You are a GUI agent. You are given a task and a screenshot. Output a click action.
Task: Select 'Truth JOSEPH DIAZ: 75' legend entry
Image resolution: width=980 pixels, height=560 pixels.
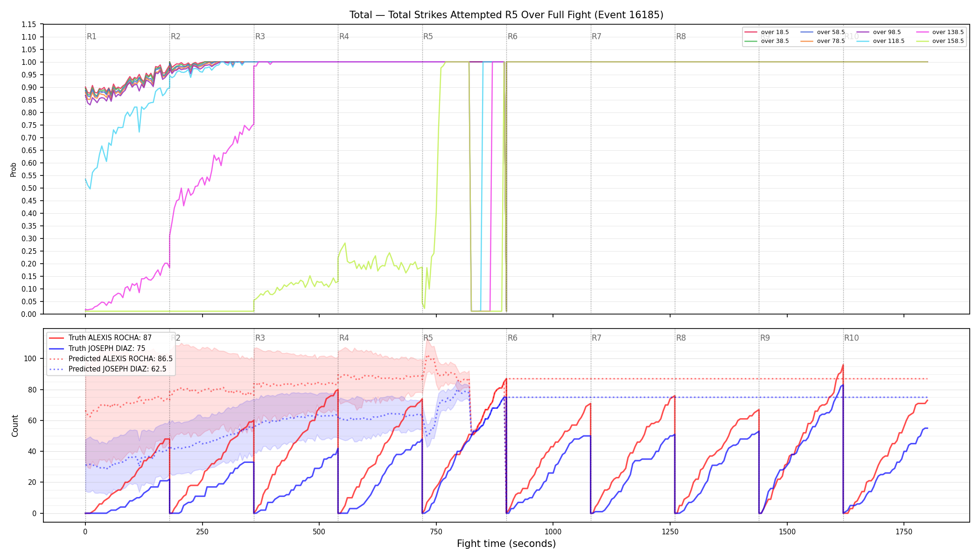click(x=97, y=348)
